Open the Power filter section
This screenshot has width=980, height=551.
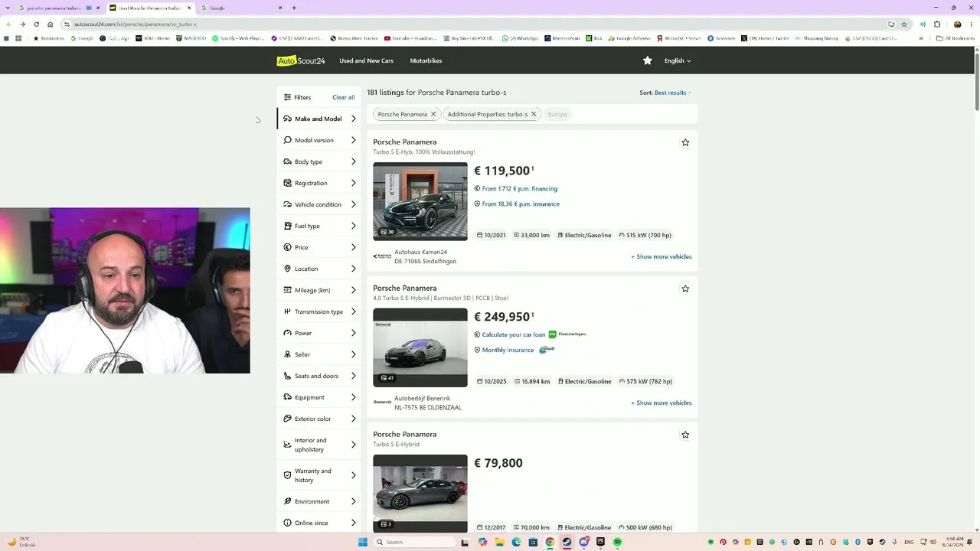tap(319, 333)
